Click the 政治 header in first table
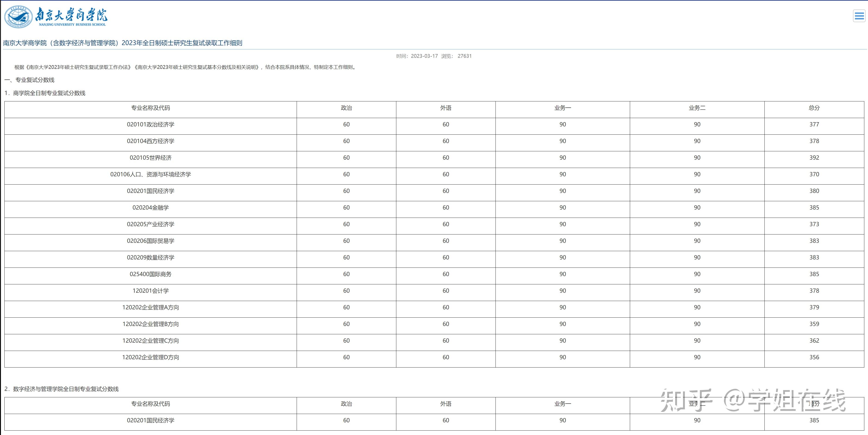Image resolution: width=868 pixels, height=435 pixels. tap(346, 108)
